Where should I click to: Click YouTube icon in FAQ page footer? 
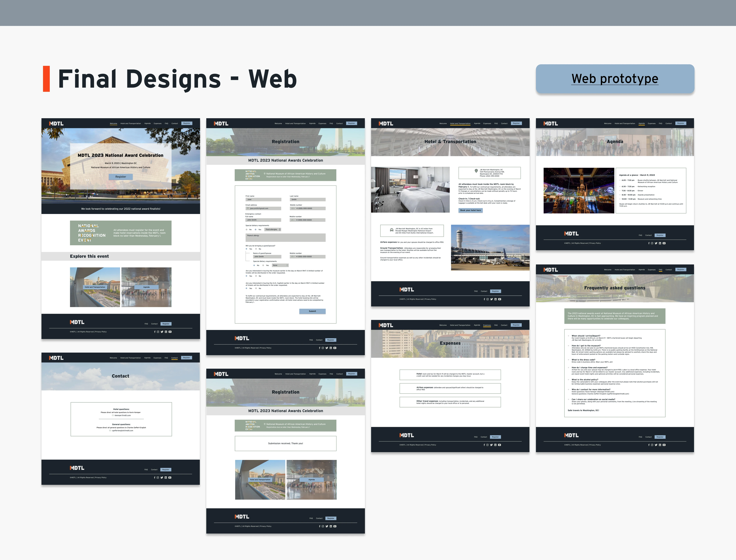664,445
